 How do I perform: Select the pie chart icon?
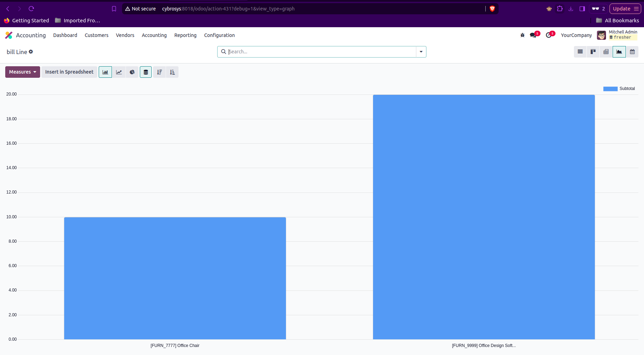(x=132, y=72)
